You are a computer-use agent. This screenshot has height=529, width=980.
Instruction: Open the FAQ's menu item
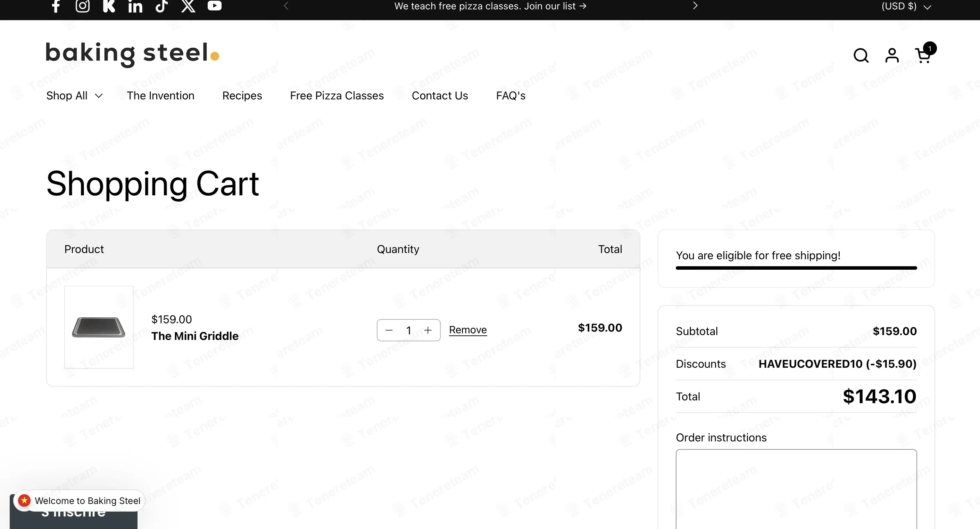tap(510, 96)
